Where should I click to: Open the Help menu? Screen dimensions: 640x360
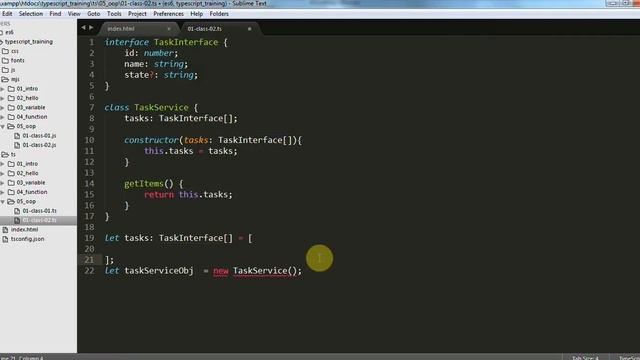coord(196,14)
